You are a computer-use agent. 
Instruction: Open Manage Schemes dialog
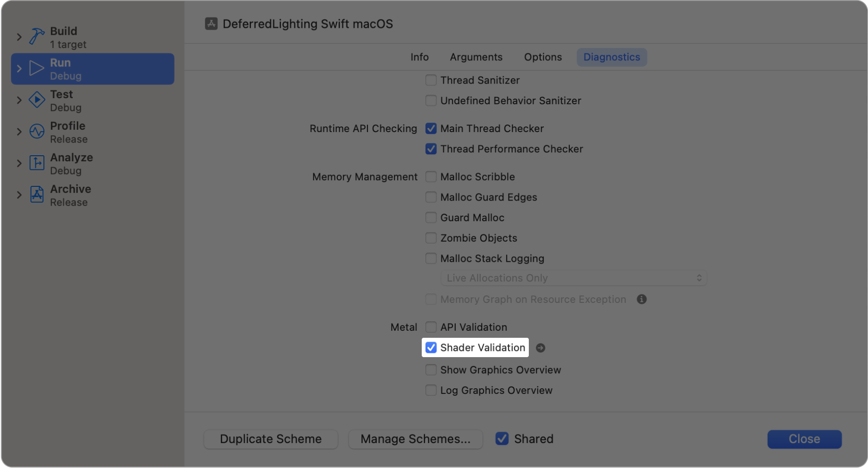415,439
